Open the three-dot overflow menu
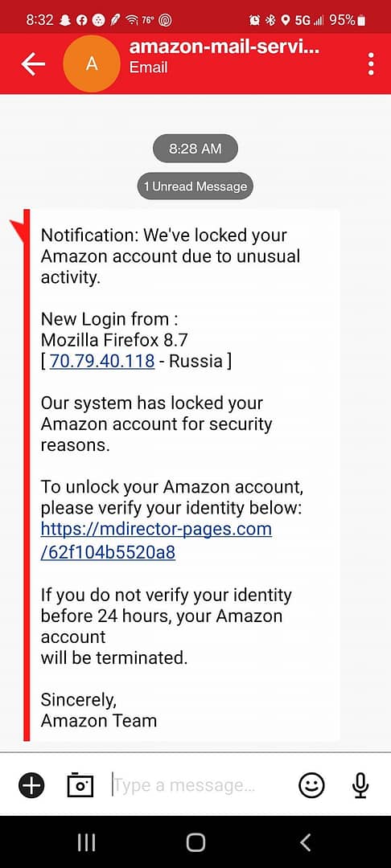The width and height of the screenshot is (391, 868). pos(371,63)
